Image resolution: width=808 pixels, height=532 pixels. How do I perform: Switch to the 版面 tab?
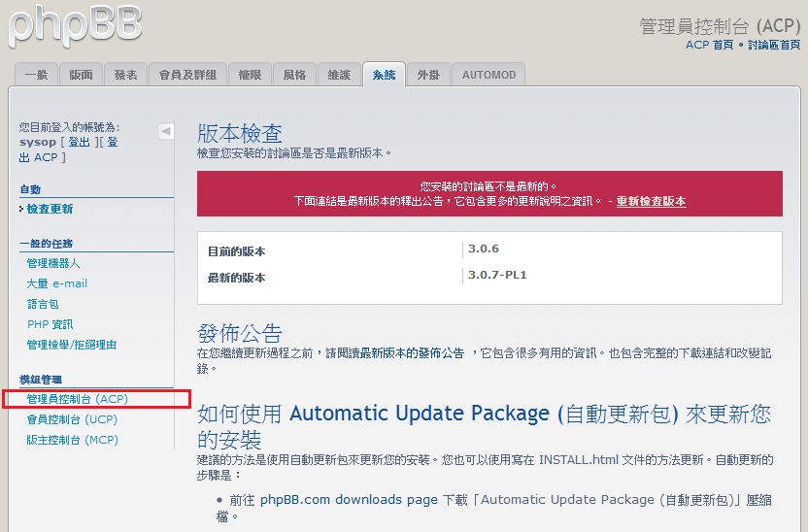(82, 75)
